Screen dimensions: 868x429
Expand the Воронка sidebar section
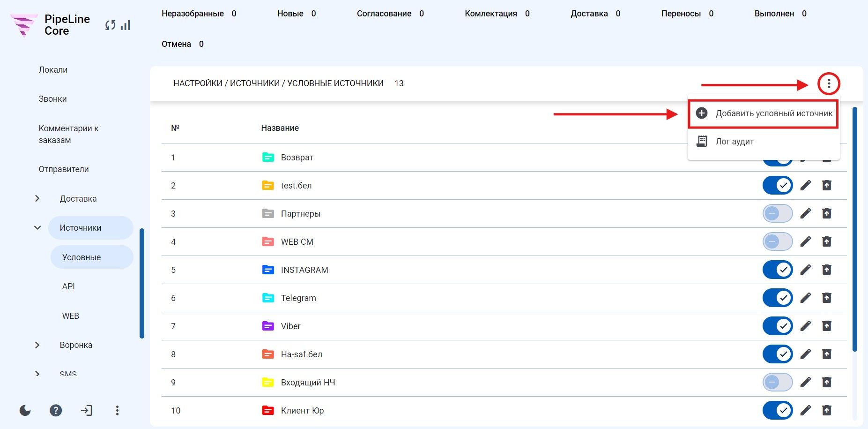click(37, 345)
